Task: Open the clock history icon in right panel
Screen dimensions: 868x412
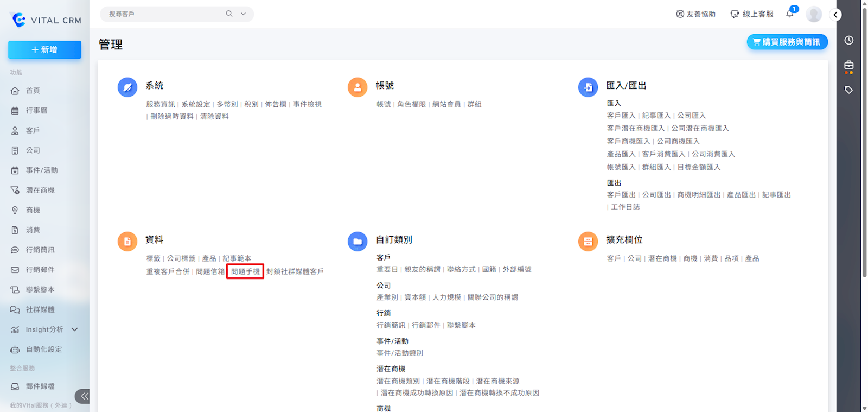Action: click(x=849, y=40)
